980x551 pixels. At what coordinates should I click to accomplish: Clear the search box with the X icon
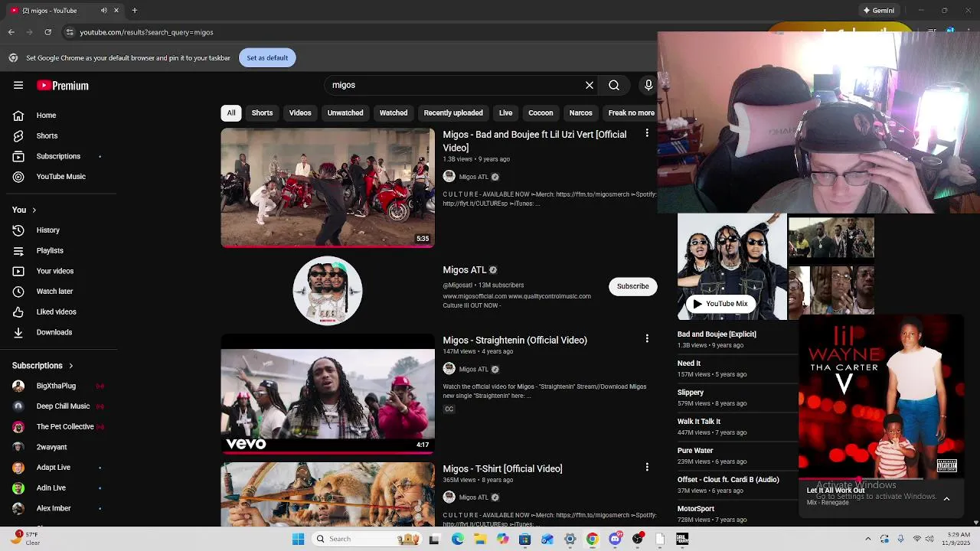[590, 86]
